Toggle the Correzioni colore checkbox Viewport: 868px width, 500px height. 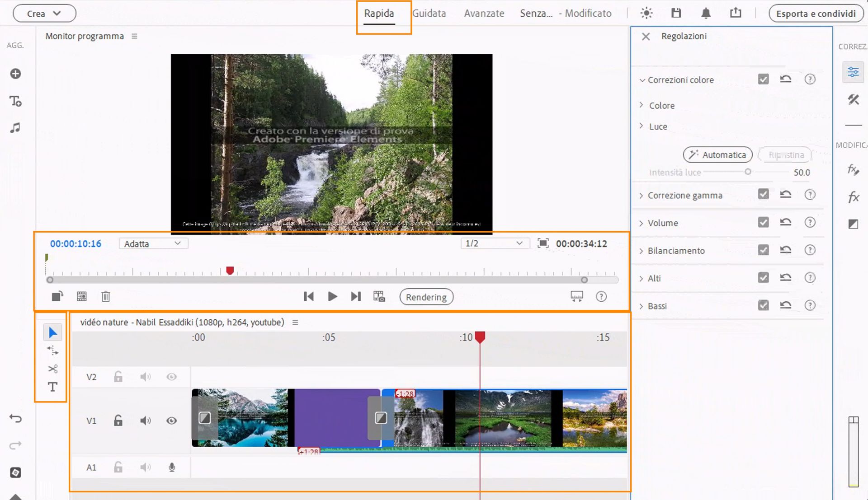click(763, 79)
